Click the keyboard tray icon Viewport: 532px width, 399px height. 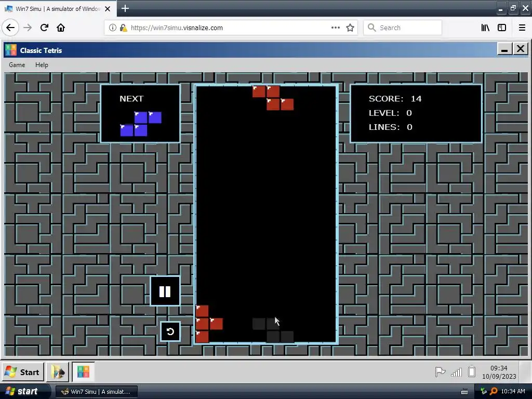(464, 392)
